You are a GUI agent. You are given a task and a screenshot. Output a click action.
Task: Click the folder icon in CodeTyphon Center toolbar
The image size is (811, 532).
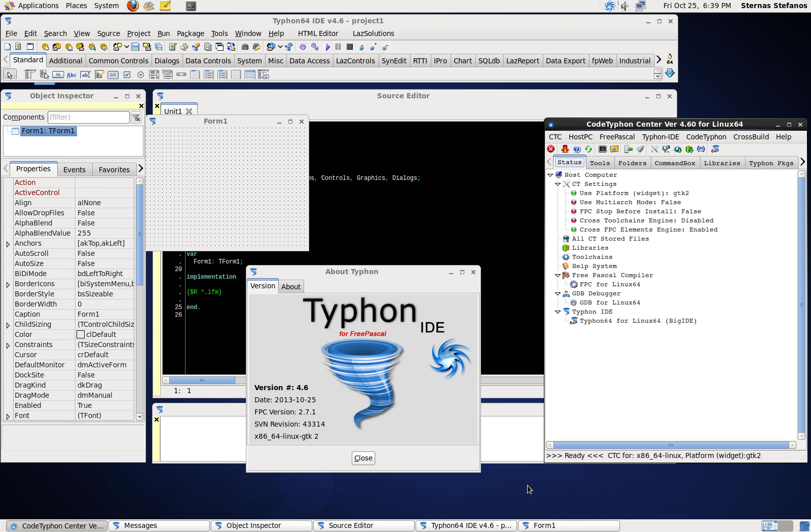pos(614,149)
